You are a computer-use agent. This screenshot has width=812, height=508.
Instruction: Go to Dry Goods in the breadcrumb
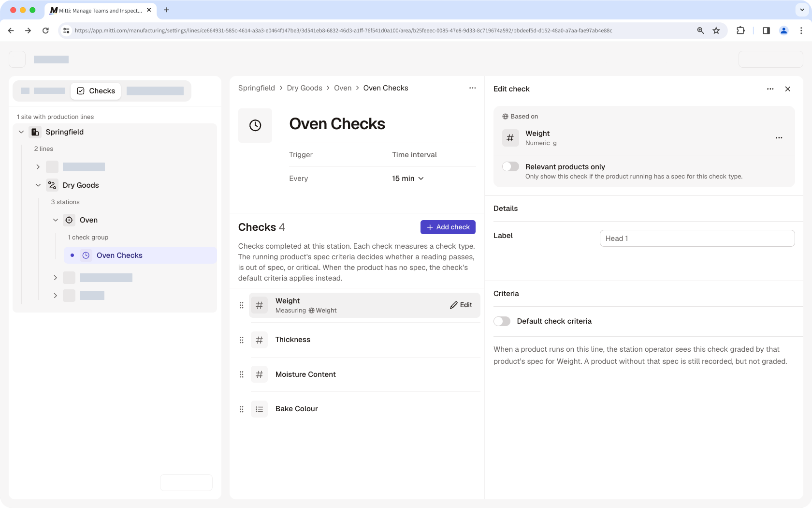(x=304, y=88)
